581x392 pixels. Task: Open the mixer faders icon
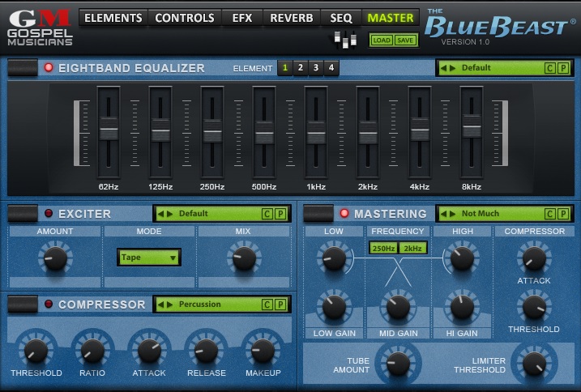click(345, 39)
